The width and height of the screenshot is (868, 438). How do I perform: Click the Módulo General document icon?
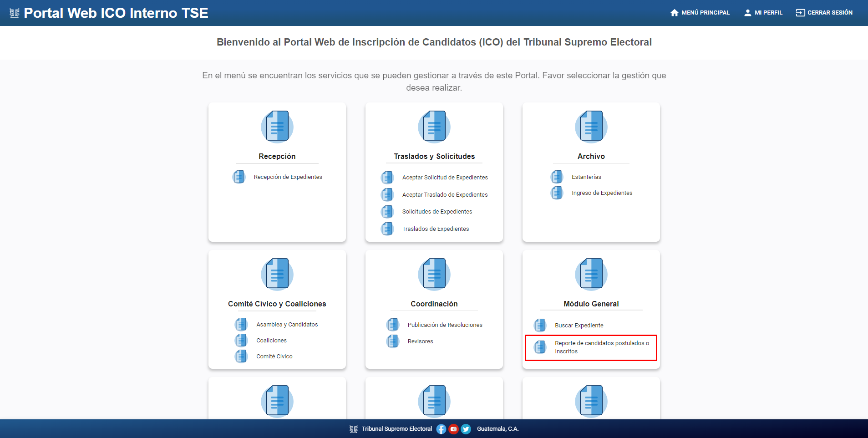[590, 274]
